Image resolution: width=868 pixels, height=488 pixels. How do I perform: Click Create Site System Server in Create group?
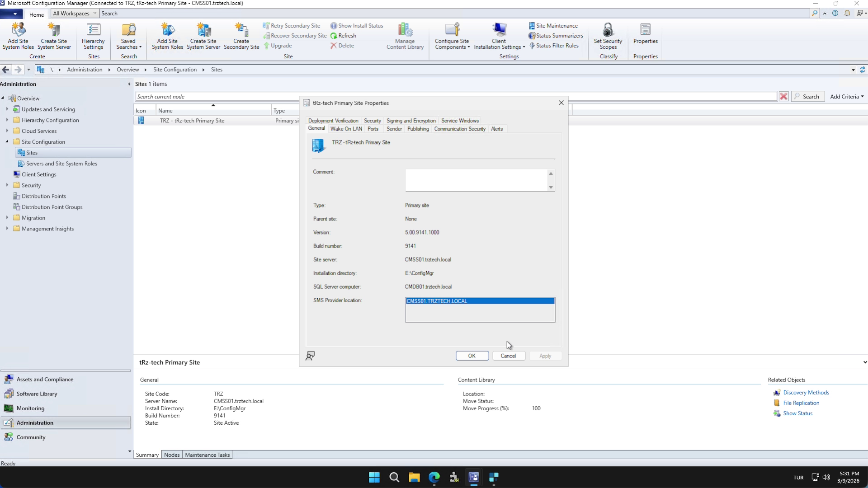pyautogui.click(x=54, y=36)
